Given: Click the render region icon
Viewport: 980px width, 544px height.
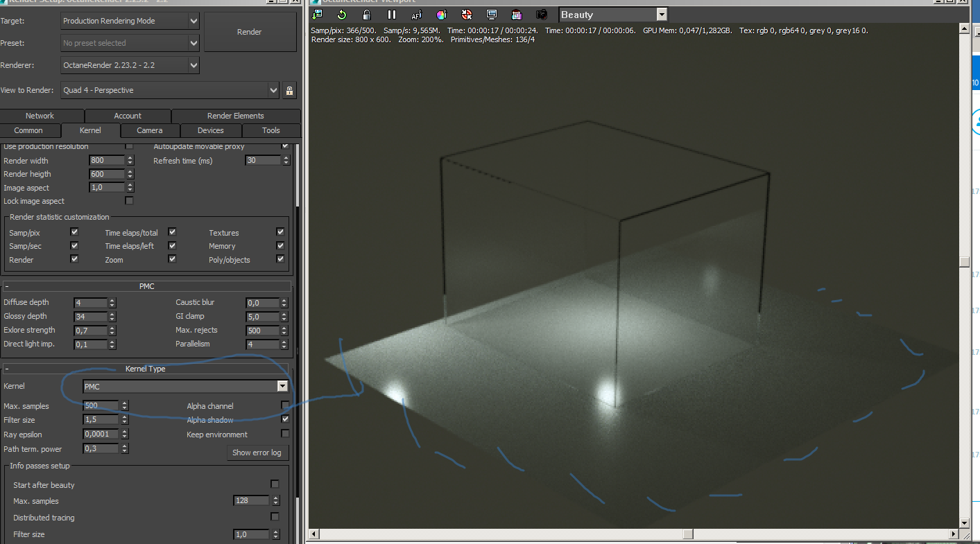Looking at the screenshot, I should 517,14.
